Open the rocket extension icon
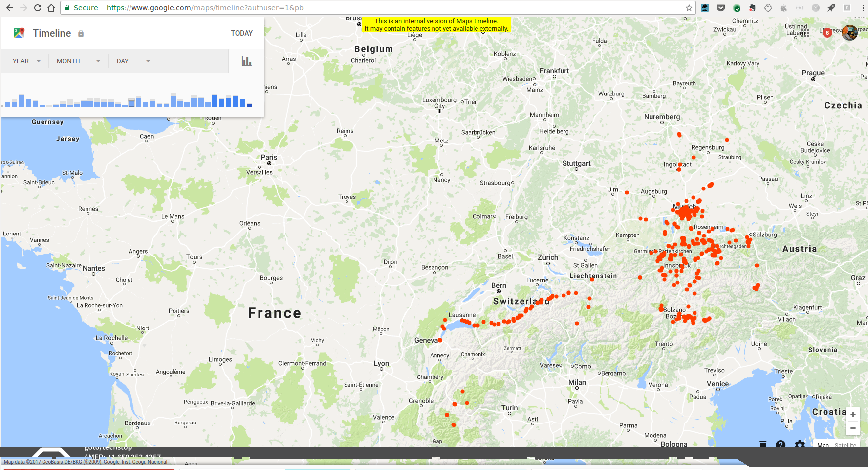The width and height of the screenshot is (868, 470). tap(831, 8)
